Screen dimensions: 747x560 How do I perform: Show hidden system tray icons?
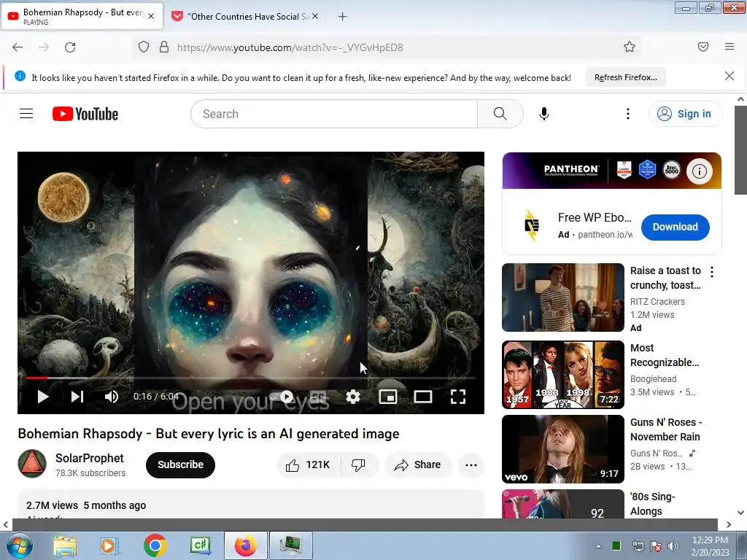pos(598,546)
